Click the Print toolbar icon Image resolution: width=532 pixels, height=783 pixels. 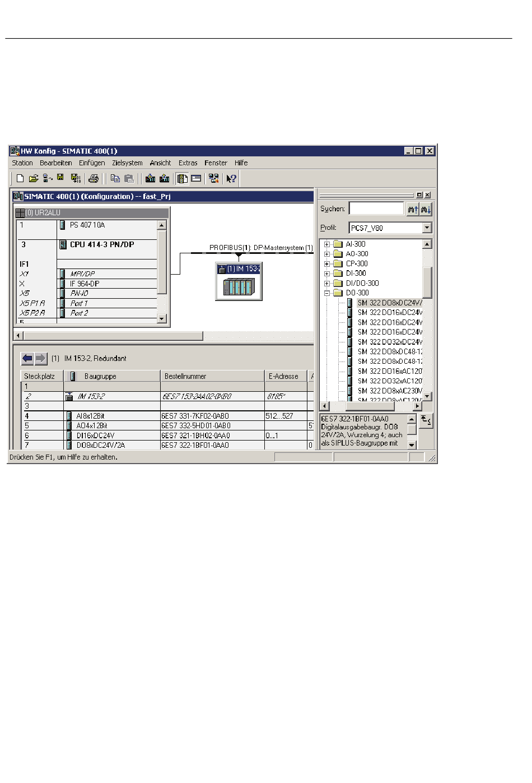click(94, 179)
